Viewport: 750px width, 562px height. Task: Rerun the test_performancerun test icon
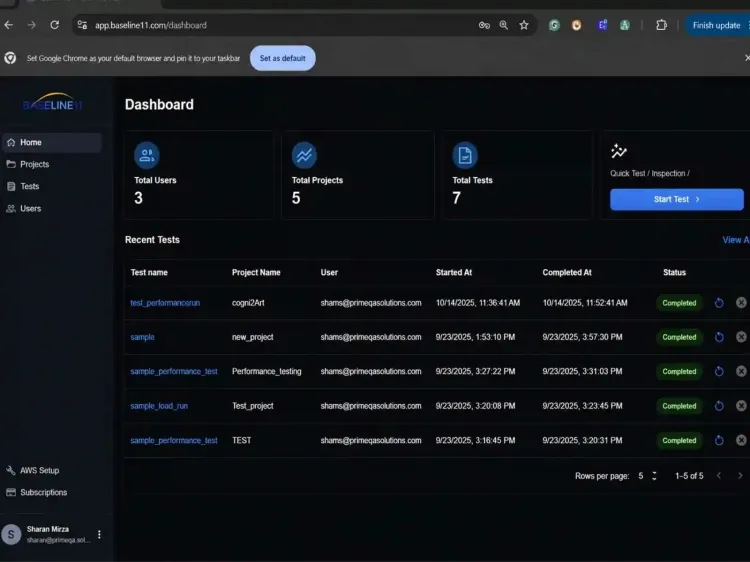click(x=719, y=303)
